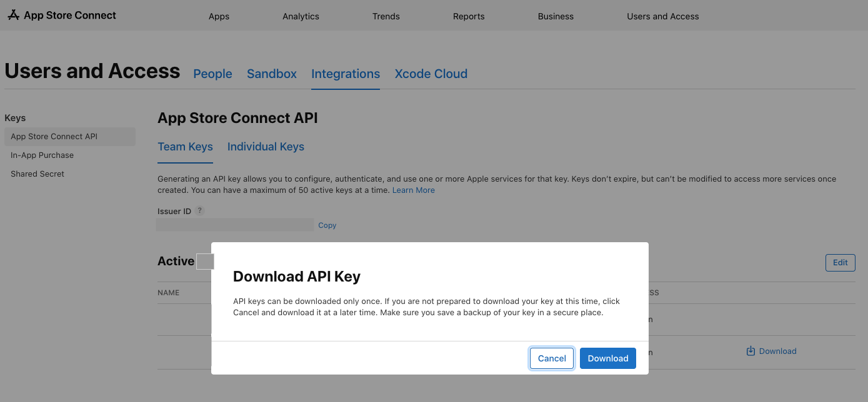
Task: Open the Xcode Cloud tab
Action: pos(431,74)
